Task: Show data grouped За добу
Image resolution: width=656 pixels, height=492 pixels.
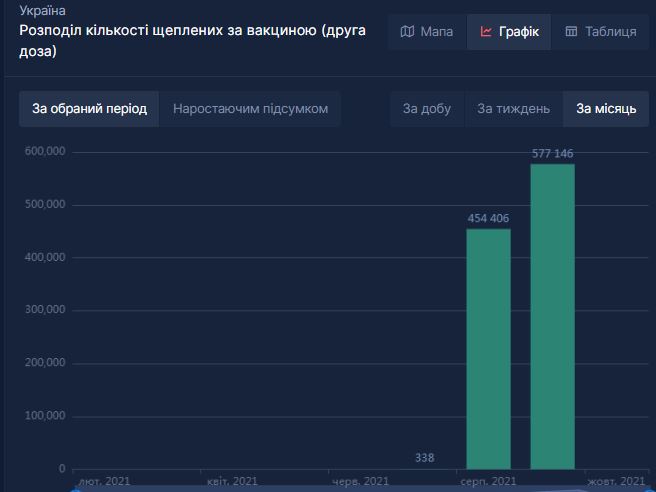Action: point(427,109)
